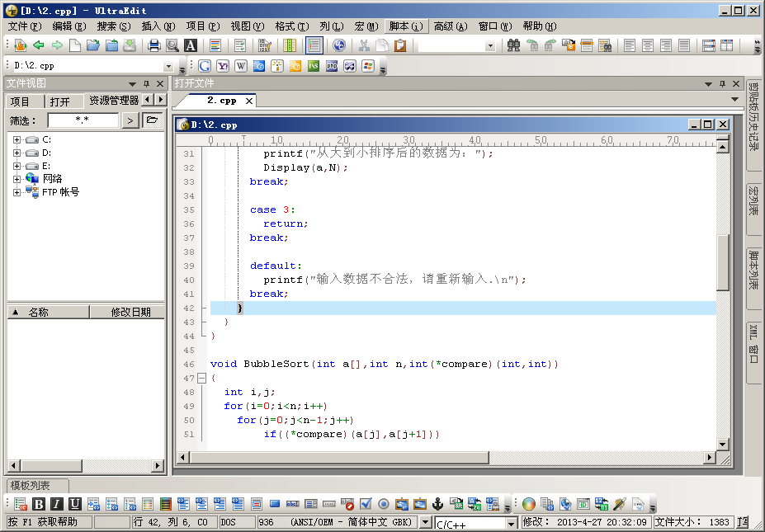Click line 46 BubbleSort function text
The width and height of the screenshot is (765, 532).
[x=384, y=365]
